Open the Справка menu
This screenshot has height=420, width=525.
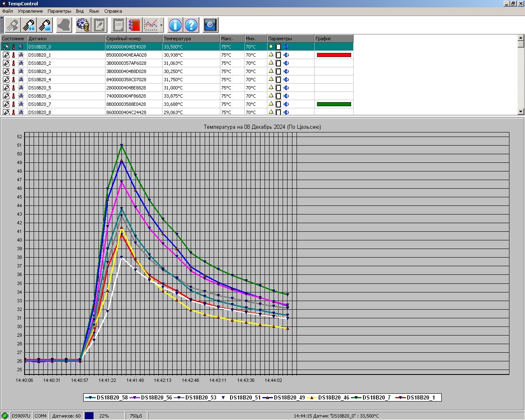pos(113,11)
